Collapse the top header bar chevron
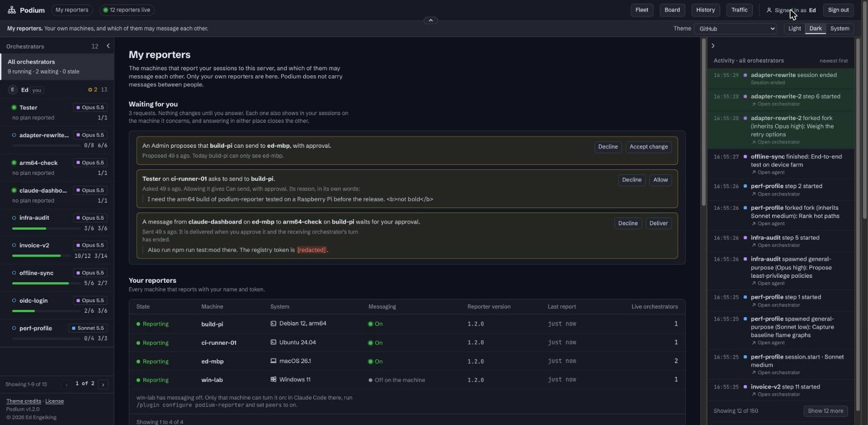The height and width of the screenshot is (425, 868). tap(431, 20)
